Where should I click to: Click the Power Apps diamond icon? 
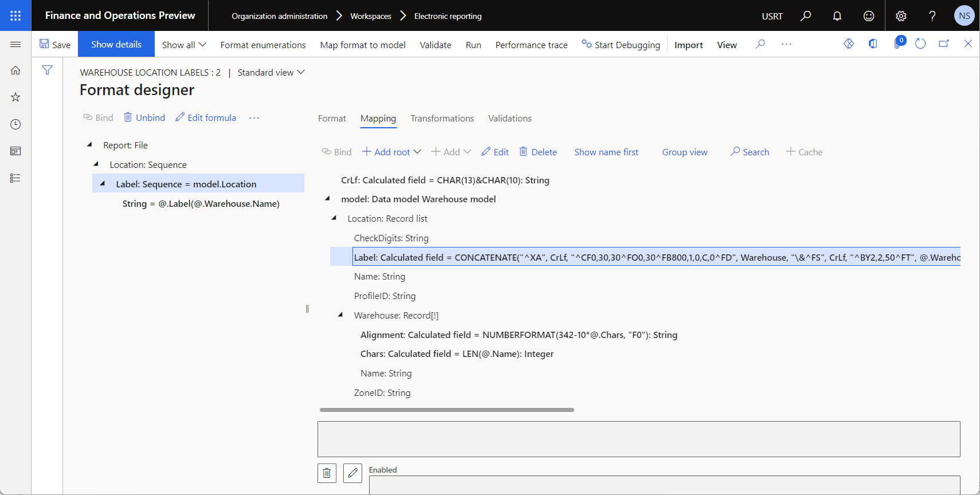click(x=849, y=44)
